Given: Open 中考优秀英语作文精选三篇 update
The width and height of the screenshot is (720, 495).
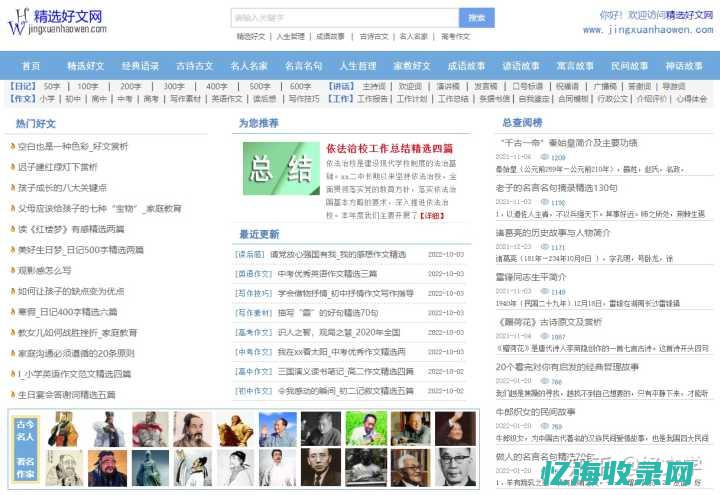Looking at the screenshot, I should pos(327,274).
